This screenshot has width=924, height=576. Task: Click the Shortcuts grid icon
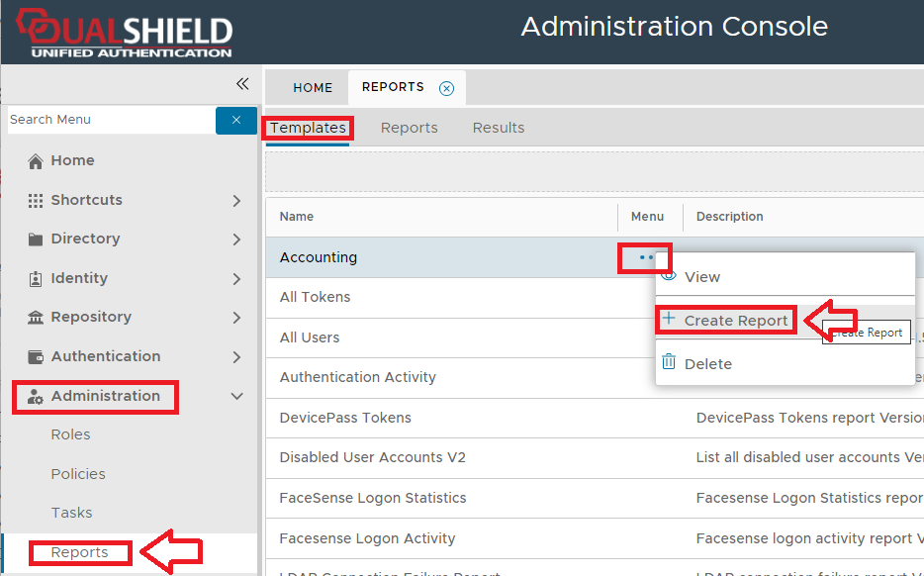(x=36, y=200)
